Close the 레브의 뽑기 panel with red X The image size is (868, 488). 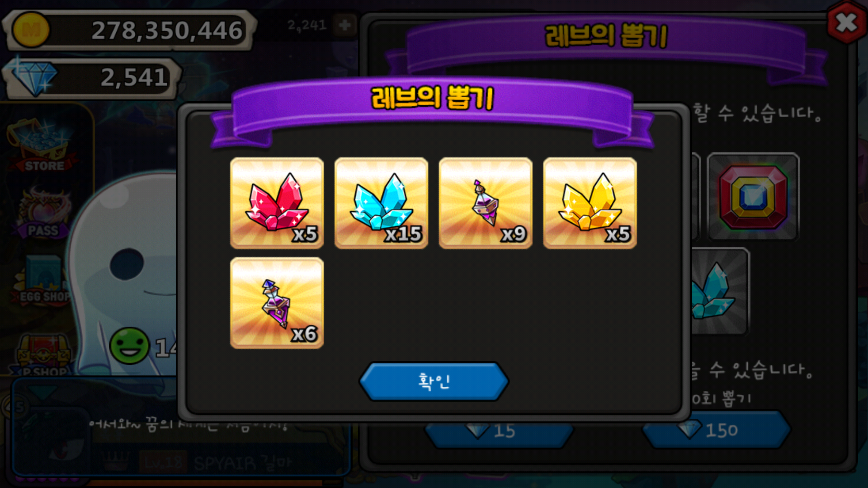[847, 23]
